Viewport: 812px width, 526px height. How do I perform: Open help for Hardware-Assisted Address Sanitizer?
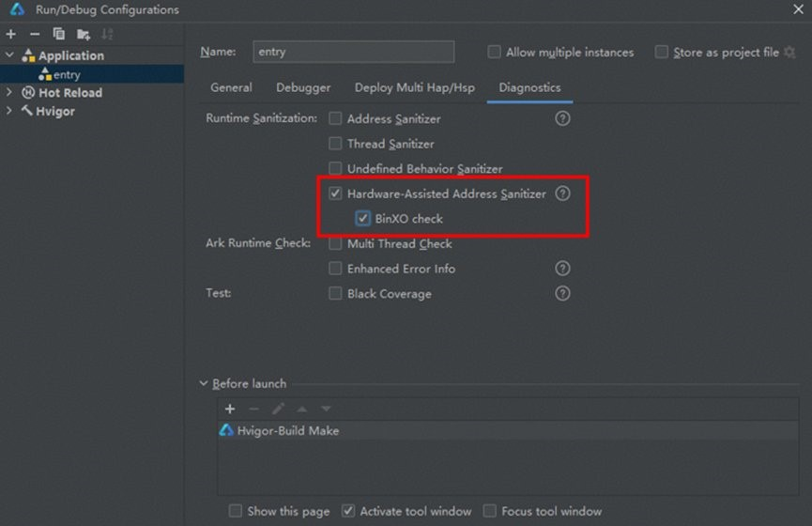coord(562,193)
